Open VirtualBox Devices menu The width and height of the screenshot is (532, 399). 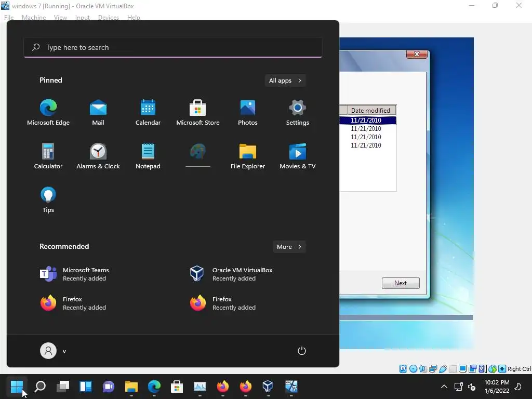click(x=109, y=17)
